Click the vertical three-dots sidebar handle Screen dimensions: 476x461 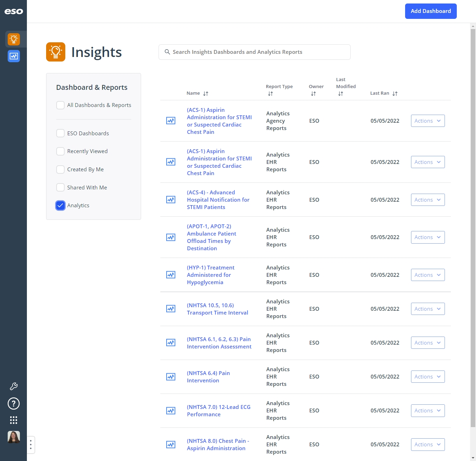(x=31, y=445)
